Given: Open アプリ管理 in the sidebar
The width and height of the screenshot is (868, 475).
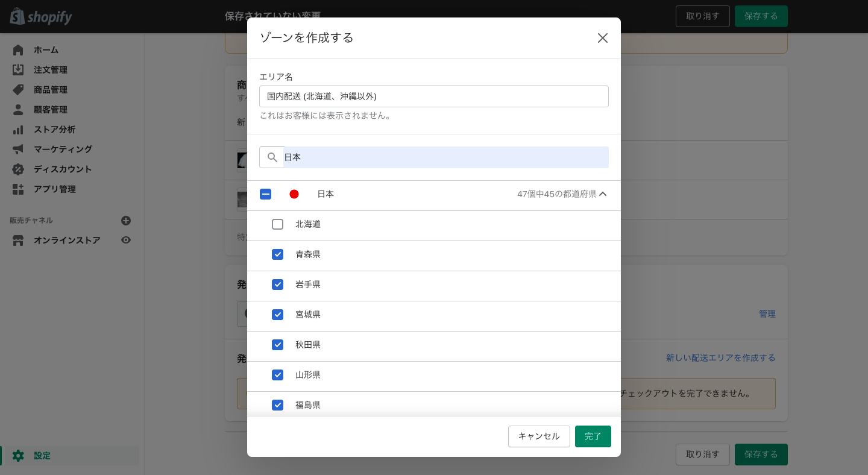Looking at the screenshot, I should 55,189.
